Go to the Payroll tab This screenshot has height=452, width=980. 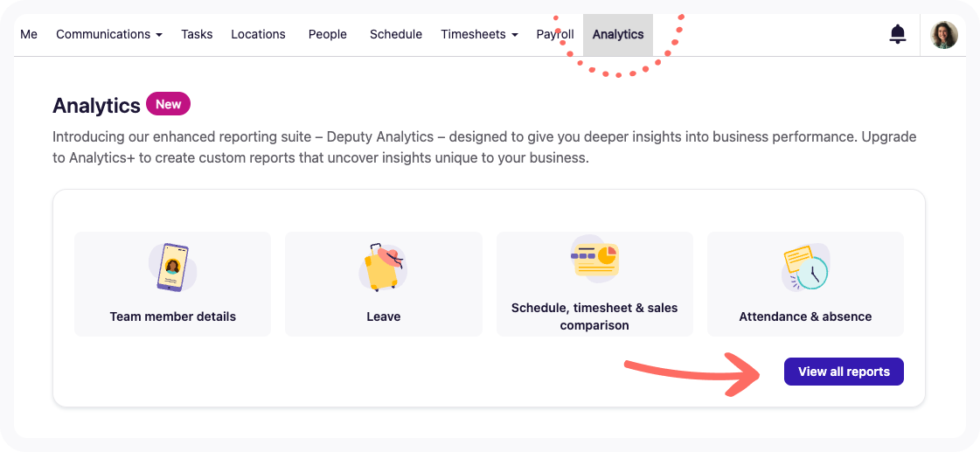(555, 34)
